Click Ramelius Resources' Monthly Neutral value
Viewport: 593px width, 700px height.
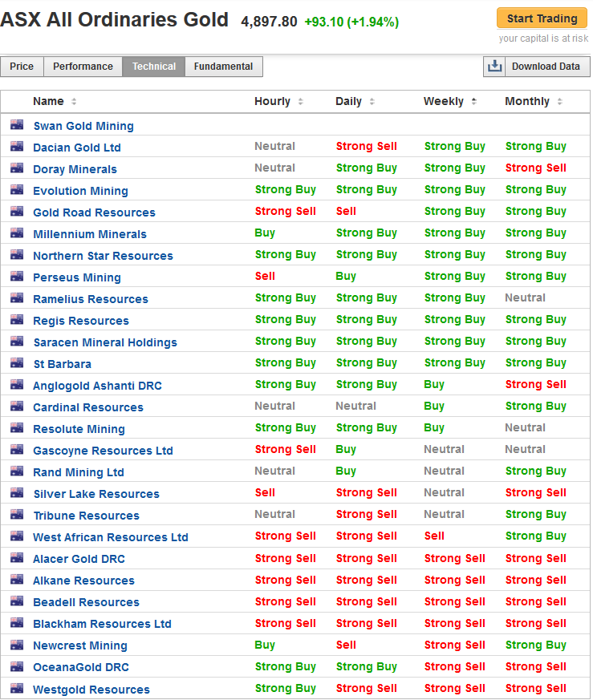point(525,297)
